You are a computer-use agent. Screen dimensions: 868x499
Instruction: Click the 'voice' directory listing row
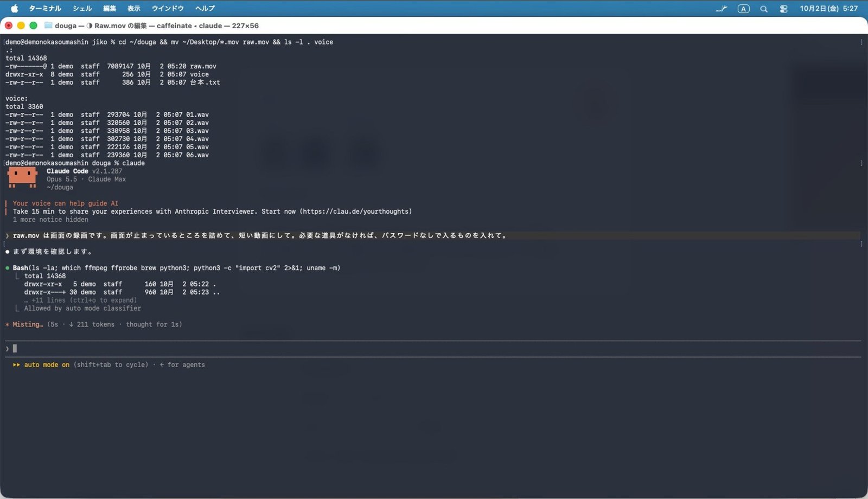pyautogui.click(x=107, y=74)
